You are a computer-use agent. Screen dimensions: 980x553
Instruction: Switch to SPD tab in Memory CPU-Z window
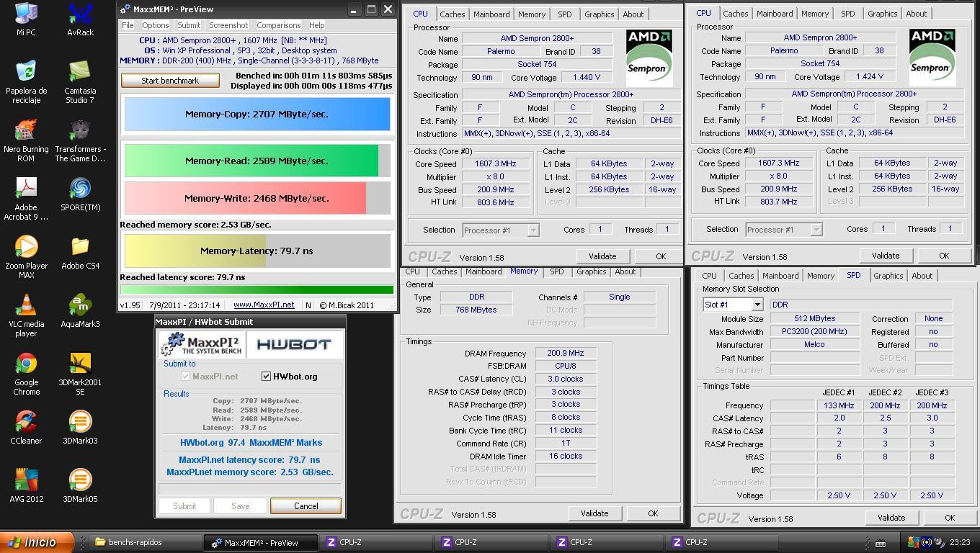click(557, 271)
